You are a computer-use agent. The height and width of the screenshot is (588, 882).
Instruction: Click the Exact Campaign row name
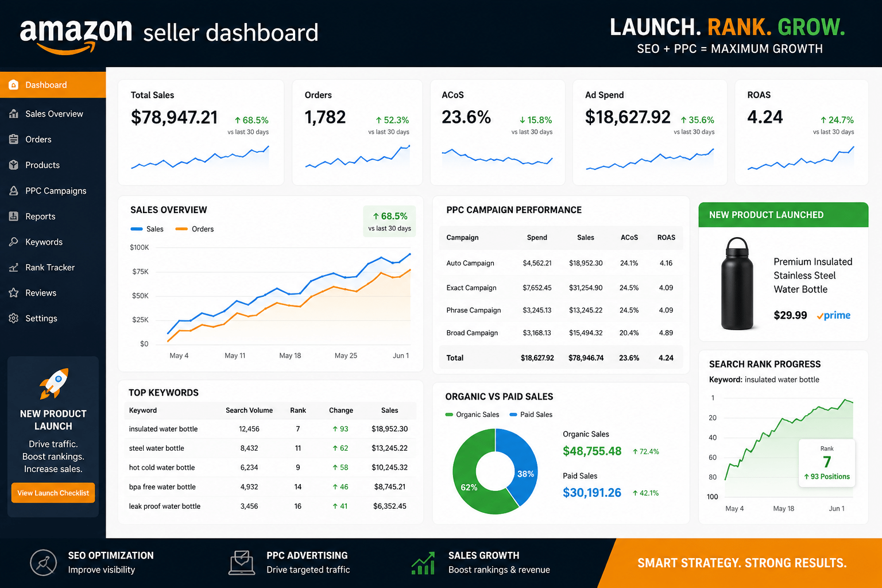pyautogui.click(x=471, y=288)
